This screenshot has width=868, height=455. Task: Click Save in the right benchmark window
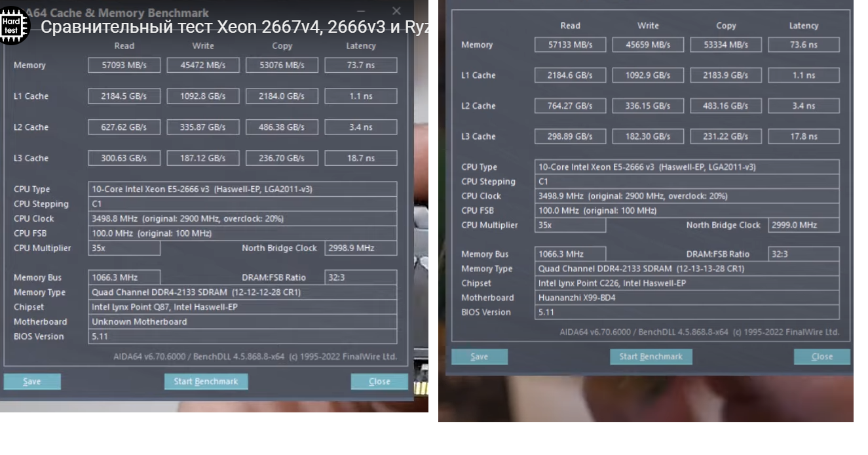click(x=480, y=357)
